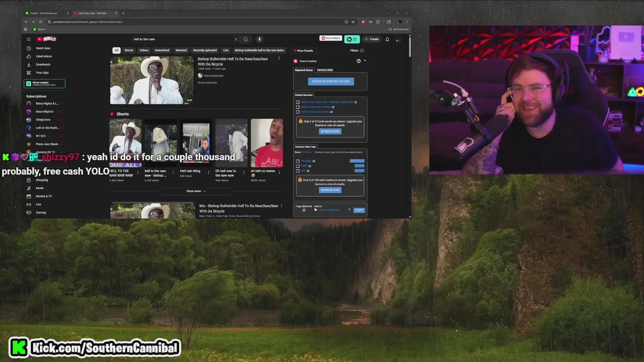644x362 pixels.
Task: Select the Videos filter chip
Action: [144, 50]
